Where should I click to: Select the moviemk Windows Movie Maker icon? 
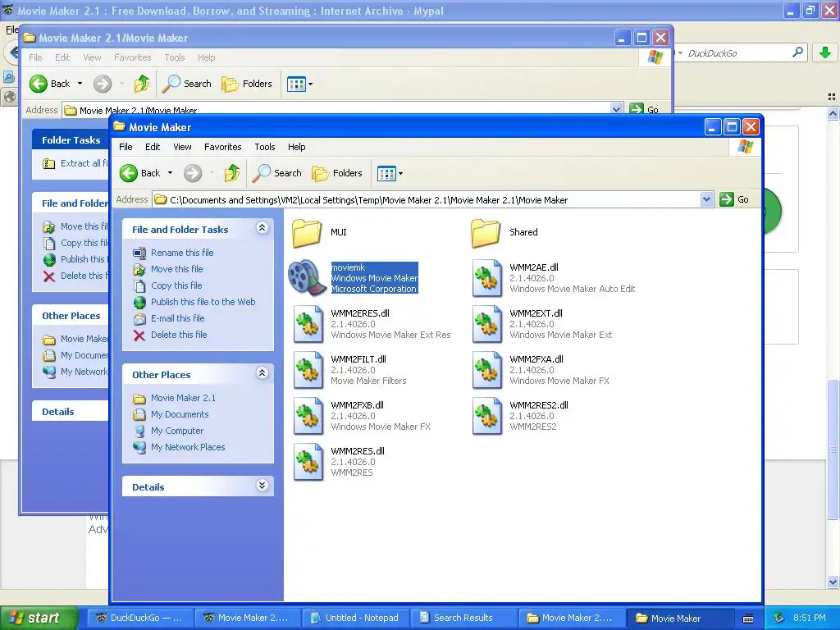point(307,277)
